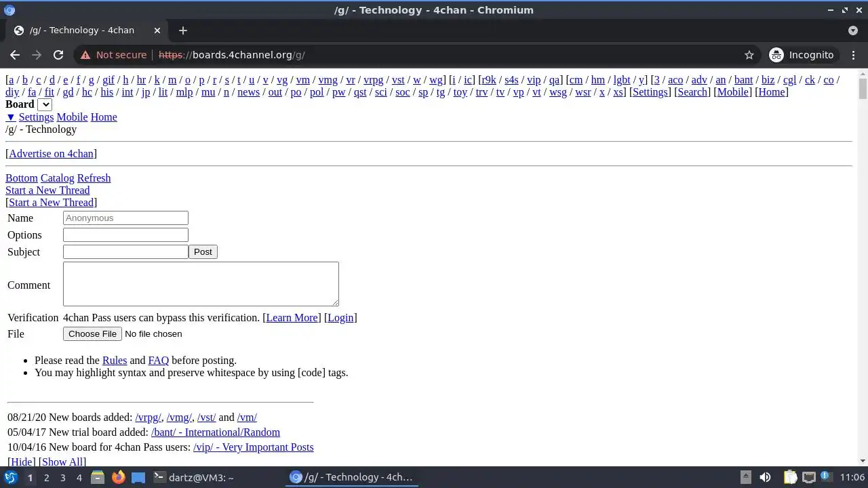Go to the /diy/ board link

(12, 92)
